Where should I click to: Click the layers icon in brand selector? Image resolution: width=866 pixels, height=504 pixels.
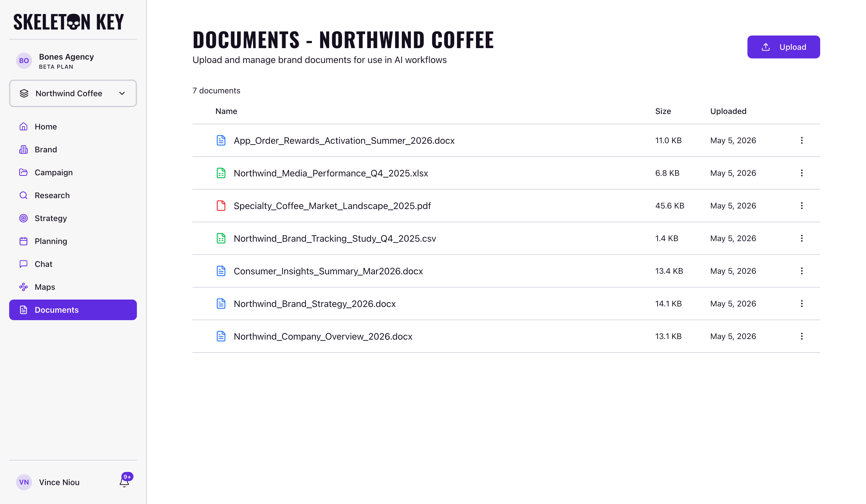[24, 93]
